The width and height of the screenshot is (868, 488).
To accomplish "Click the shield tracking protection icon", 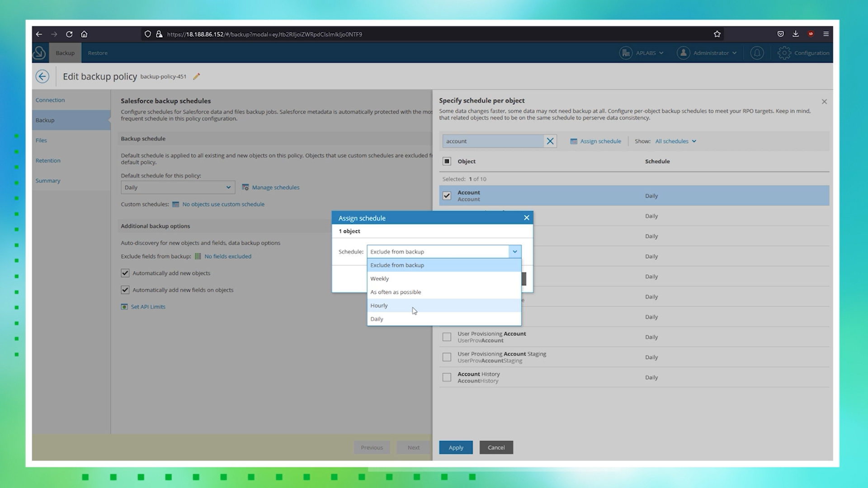I will (x=147, y=34).
